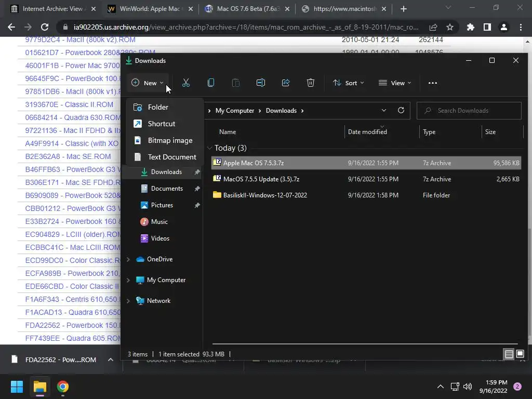The height and width of the screenshot is (399, 532).
Task: Select Apple Mac OS 7.5.3.7z file
Action: [366, 163]
